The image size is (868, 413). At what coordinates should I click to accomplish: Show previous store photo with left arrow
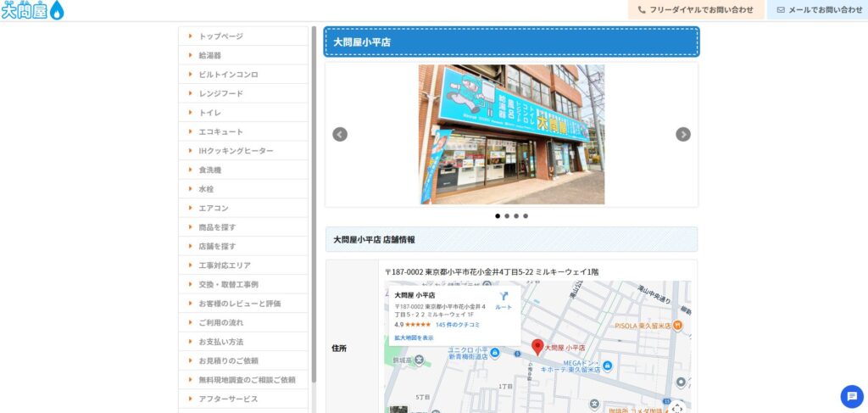tap(340, 134)
